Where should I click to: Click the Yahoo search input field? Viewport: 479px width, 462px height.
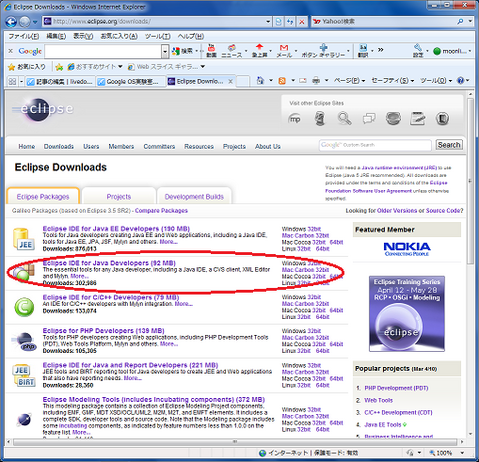pos(383,22)
